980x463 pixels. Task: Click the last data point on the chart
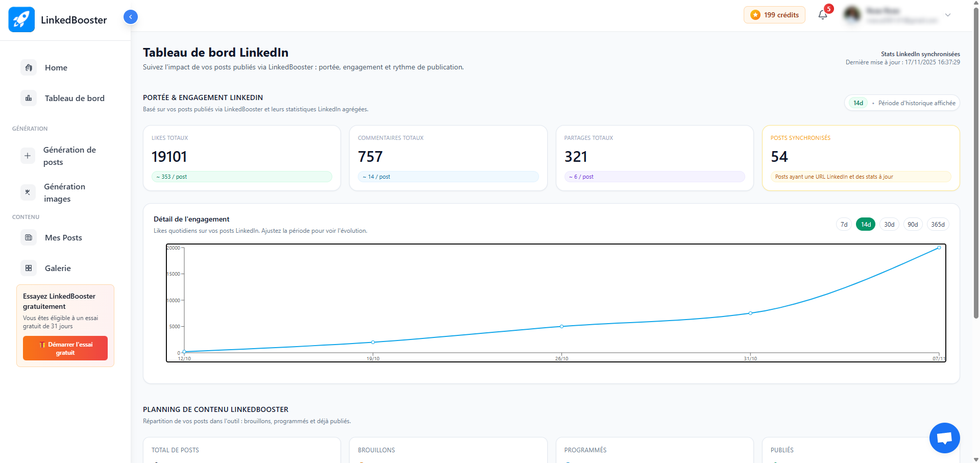(939, 248)
